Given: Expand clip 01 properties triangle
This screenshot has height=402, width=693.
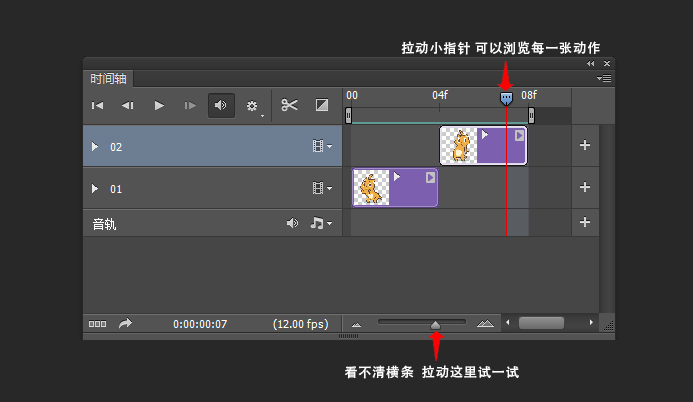Looking at the screenshot, I should click(x=397, y=176).
